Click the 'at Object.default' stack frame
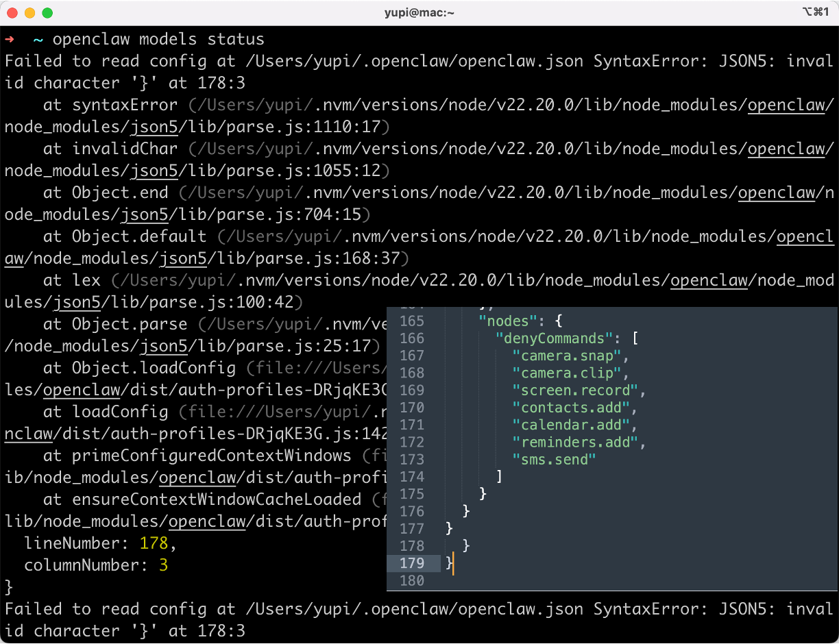Screen dimensions: 839x644 [x=125, y=236]
